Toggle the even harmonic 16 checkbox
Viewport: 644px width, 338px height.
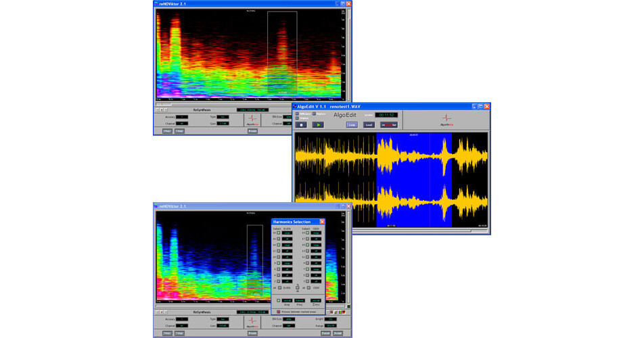(279, 239)
